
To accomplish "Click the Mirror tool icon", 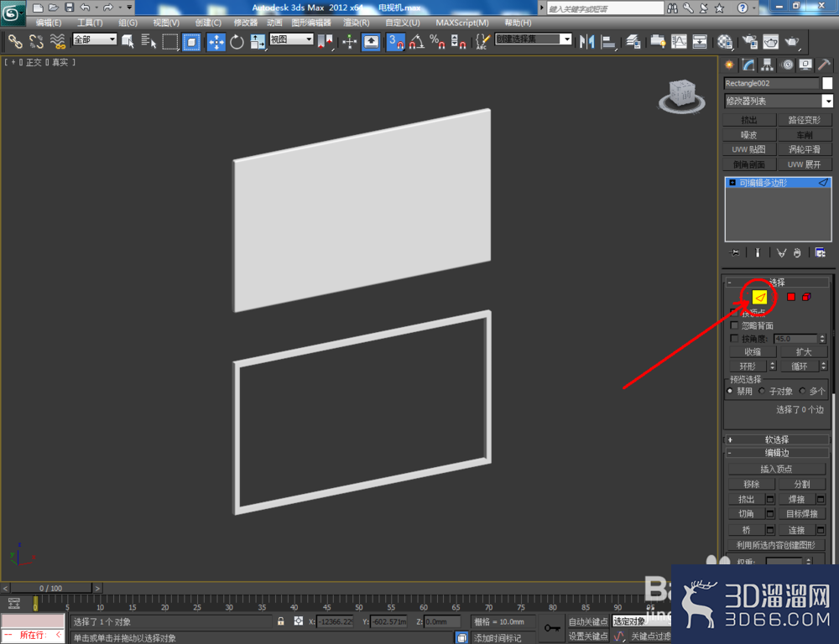I will click(586, 41).
